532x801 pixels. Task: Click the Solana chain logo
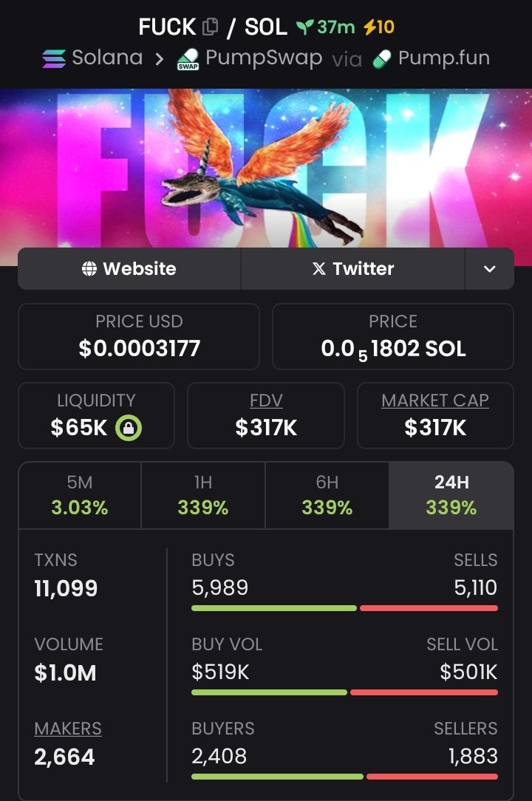(54, 58)
